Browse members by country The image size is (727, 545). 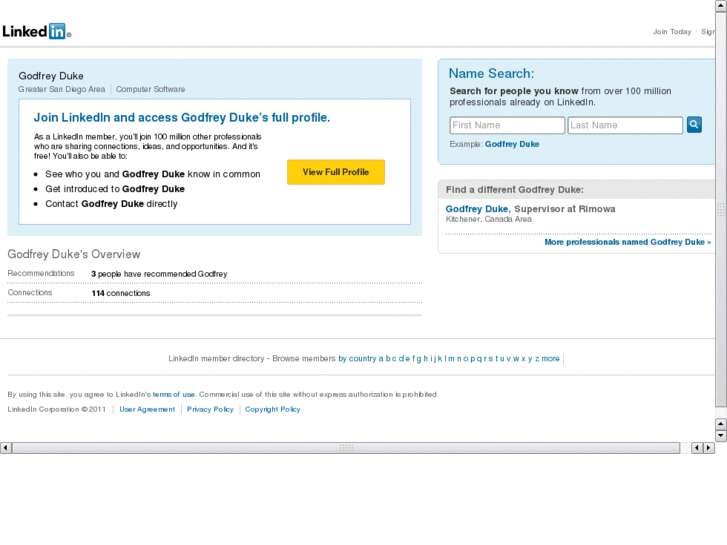point(357,359)
